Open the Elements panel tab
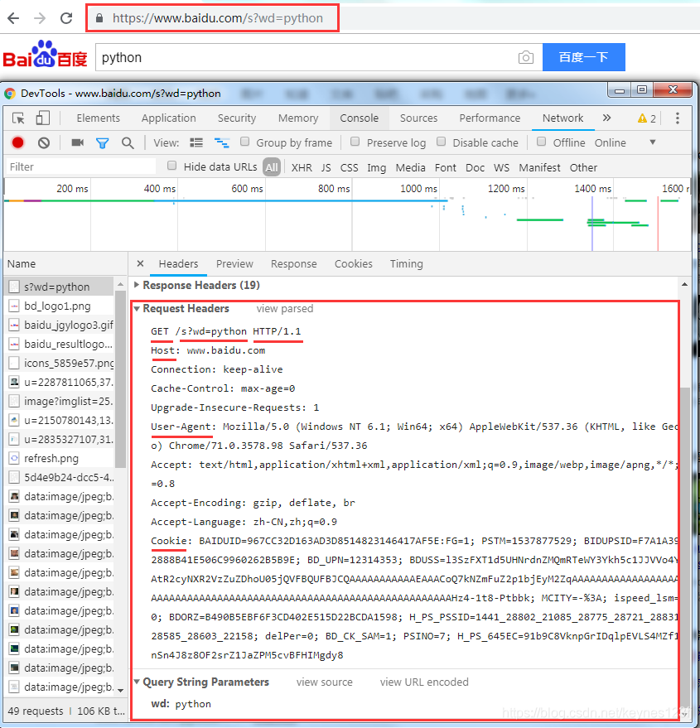The height and width of the screenshot is (728, 700). click(x=98, y=118)
